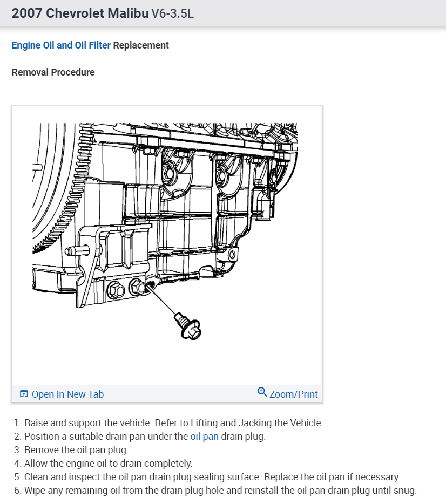The height and width of the screenshot is (504, 446).
Task: Select the magnifying glass beside Zoom/Print
Action: [x=263, y=394]
